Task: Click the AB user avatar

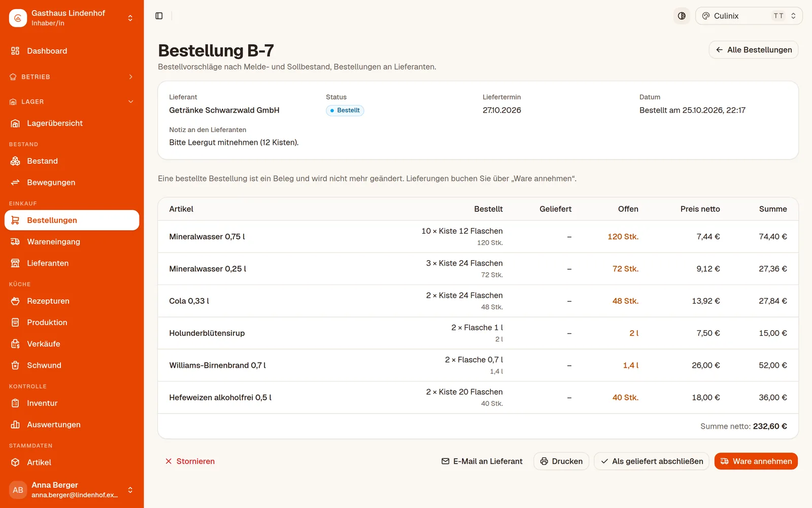Action: (x=18, y=490)
